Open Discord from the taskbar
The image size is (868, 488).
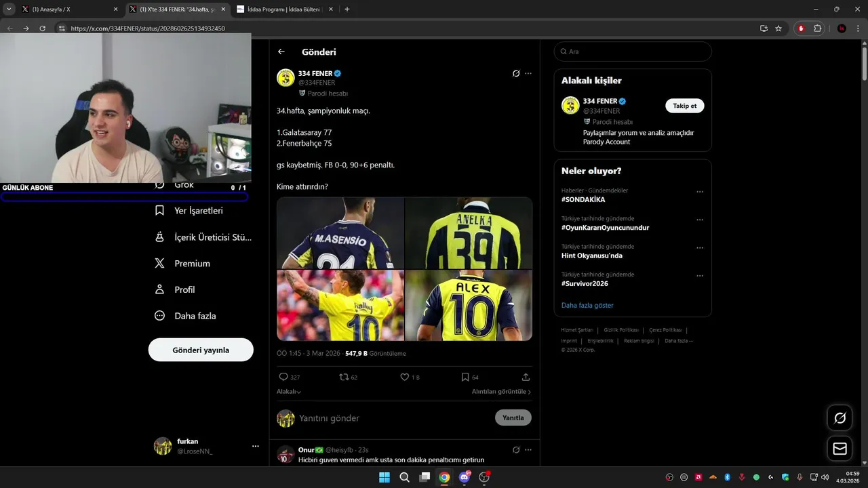coord(465,477)
